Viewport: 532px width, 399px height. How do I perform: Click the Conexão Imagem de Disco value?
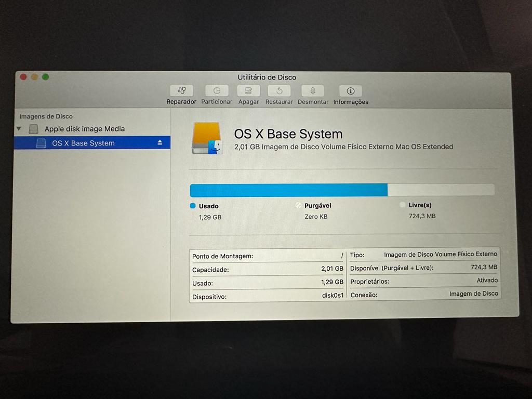pos(474,294)
